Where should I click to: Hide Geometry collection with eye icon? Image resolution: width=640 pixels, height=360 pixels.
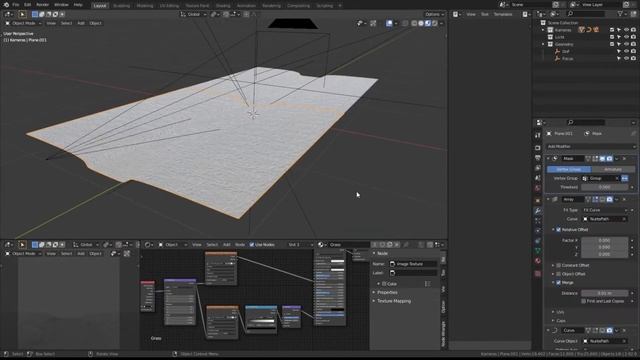(x=626, y=44)
